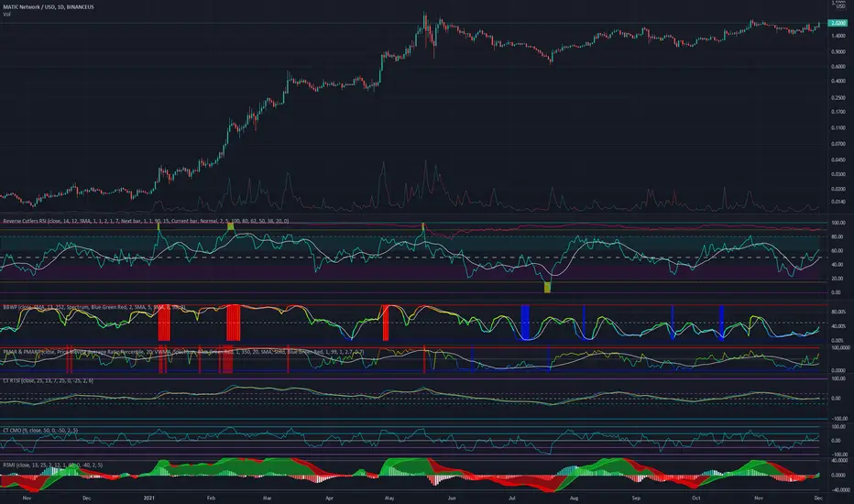Click the Dec label after the first Nov

(86, 498)
